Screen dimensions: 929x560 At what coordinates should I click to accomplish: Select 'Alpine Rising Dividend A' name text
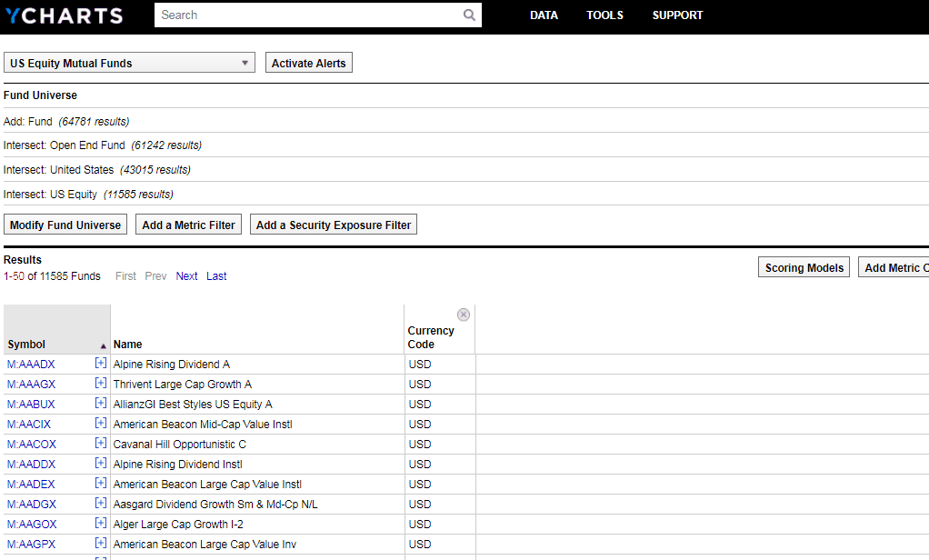(172, 365)
